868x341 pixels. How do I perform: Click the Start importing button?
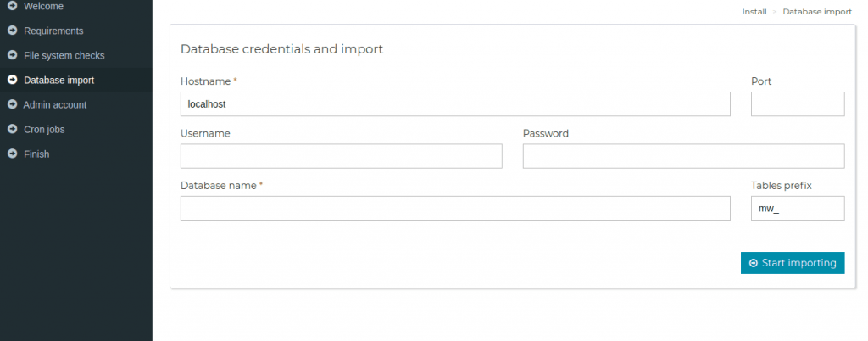(793, 263)
